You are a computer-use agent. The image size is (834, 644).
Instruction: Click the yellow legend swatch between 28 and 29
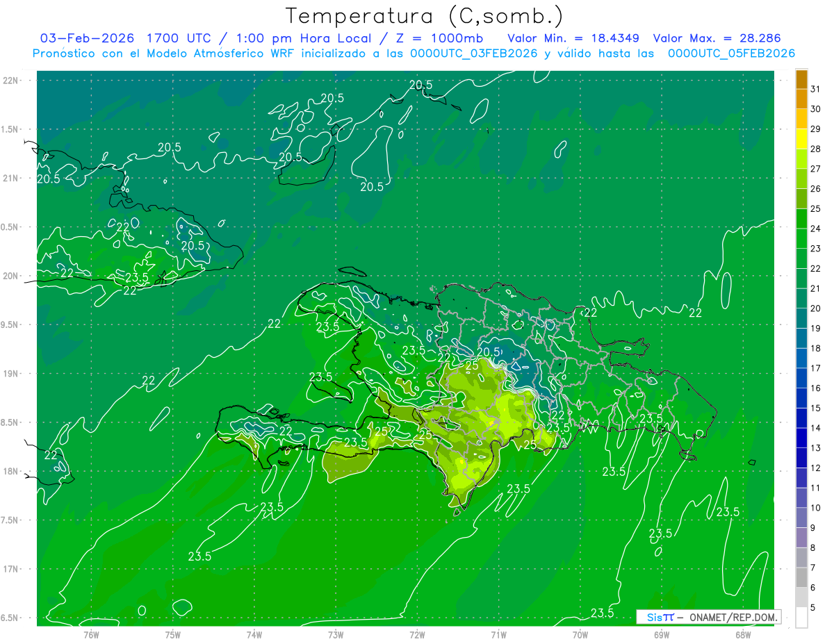(x=801, y=139)
